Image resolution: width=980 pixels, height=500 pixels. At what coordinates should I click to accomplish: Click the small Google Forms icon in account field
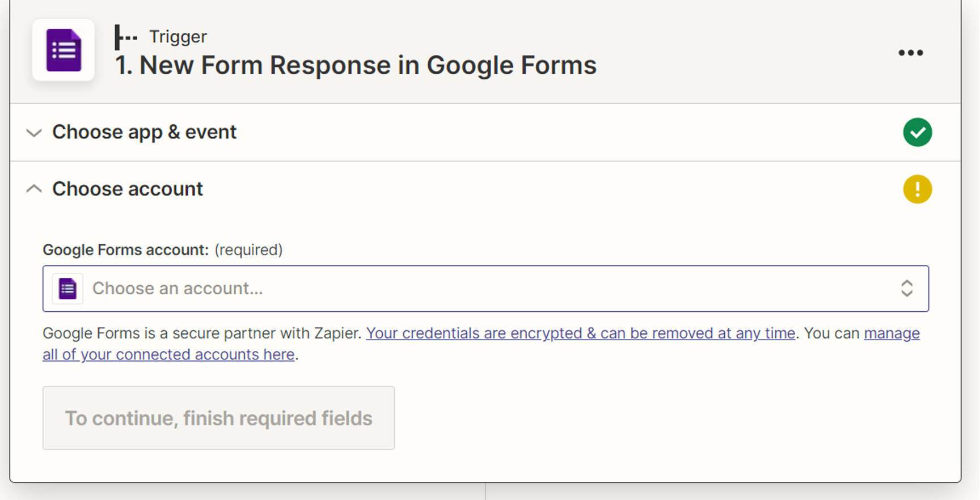(x=67, y=289)
